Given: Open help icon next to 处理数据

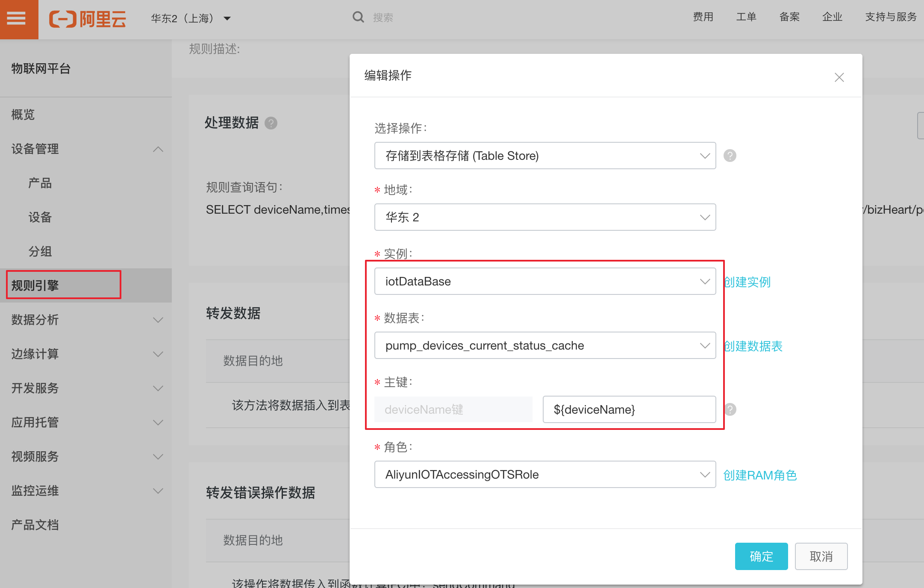Looking at the screenshot, I should point(271,123).
